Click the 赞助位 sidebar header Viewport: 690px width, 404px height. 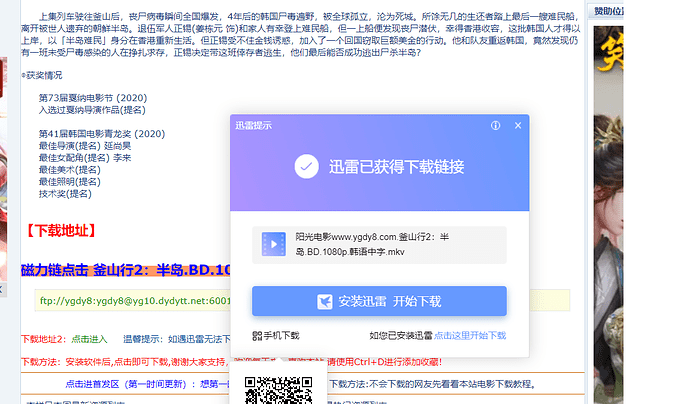pos(640,11)
